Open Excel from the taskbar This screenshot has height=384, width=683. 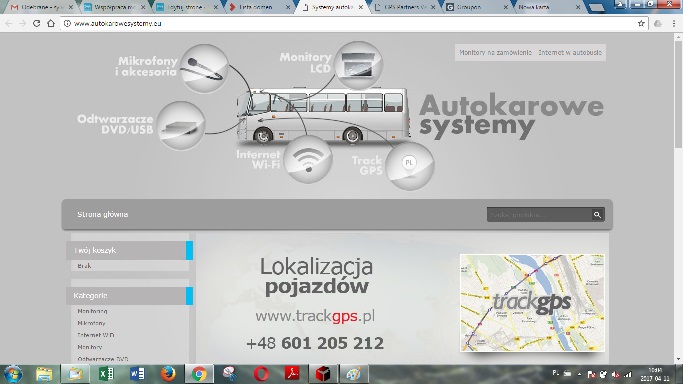click(x=106, y=374)
